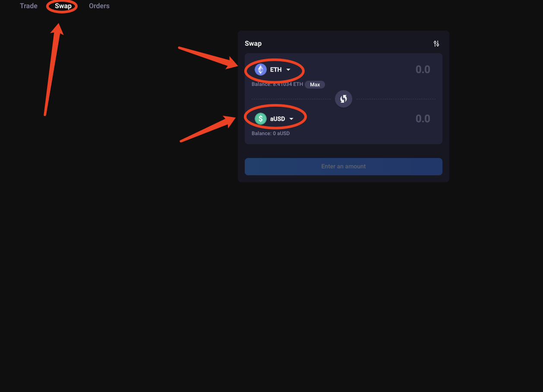Select the aUSD token name label
Screen dimensions: 543x392
point(278,119)
